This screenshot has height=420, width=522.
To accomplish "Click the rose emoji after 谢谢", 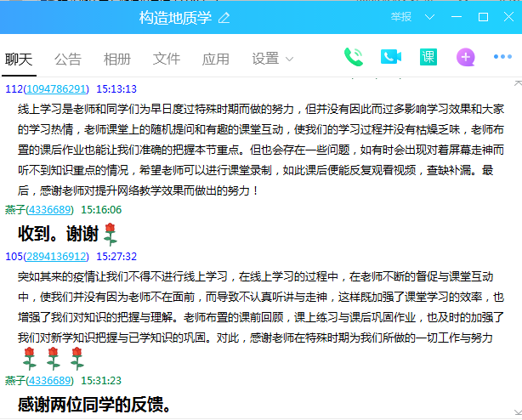I will (111, 235).
